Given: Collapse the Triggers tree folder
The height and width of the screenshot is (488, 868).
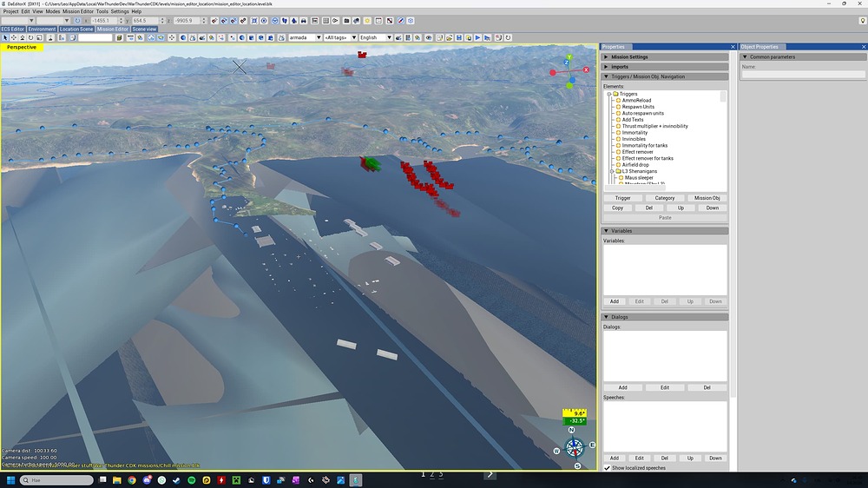Looking at the screenshot, I should [x=609, y=94].
